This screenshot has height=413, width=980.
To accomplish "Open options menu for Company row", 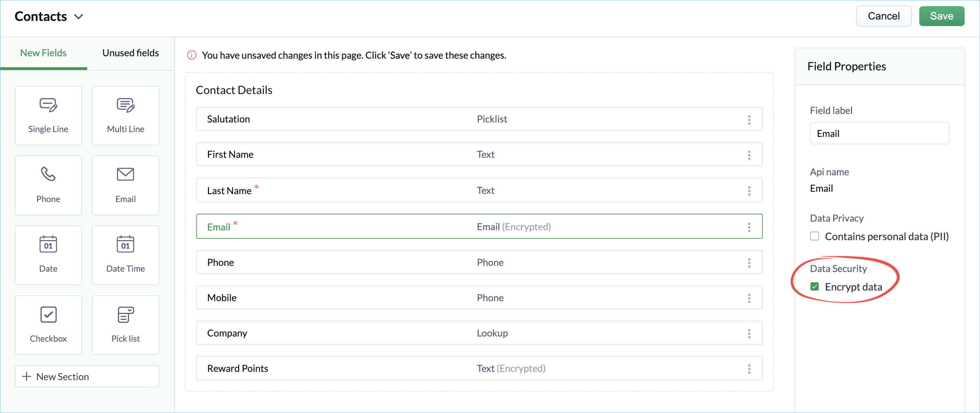I will [749, 333].
